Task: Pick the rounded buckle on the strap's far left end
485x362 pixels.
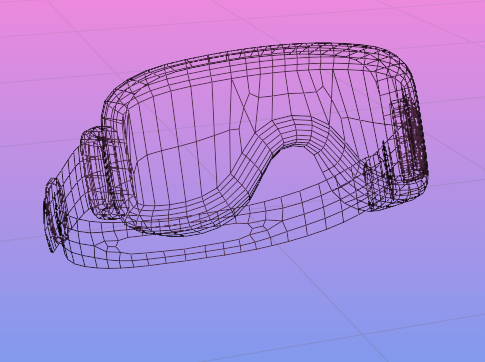Action: (x=53, y=215)
